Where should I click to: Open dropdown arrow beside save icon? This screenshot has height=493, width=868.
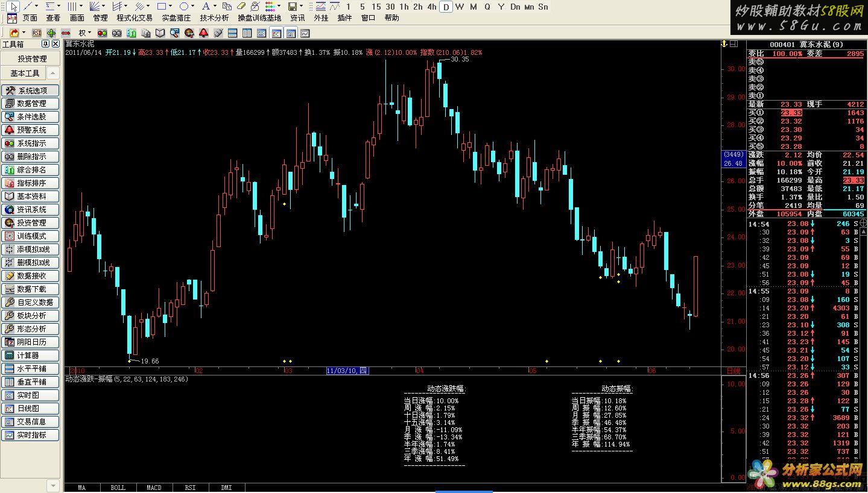tap(301, 7)
